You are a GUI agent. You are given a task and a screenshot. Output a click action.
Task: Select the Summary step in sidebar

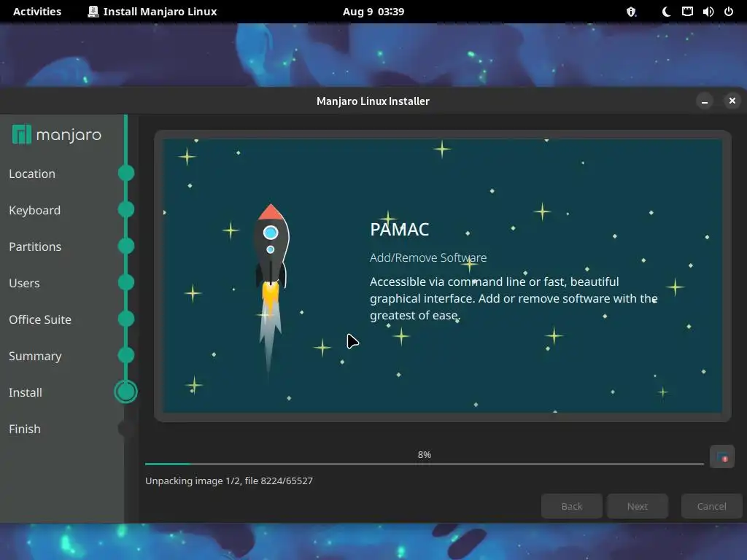point(35,356)
